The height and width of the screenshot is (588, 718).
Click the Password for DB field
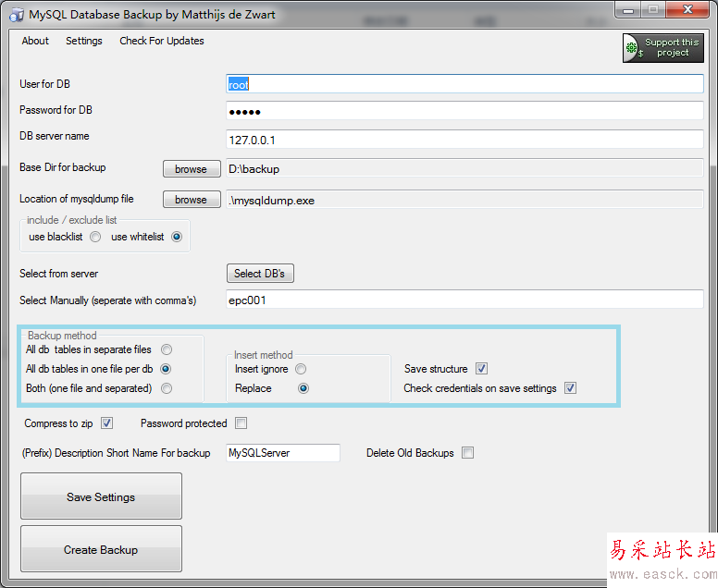coord(464,111)
